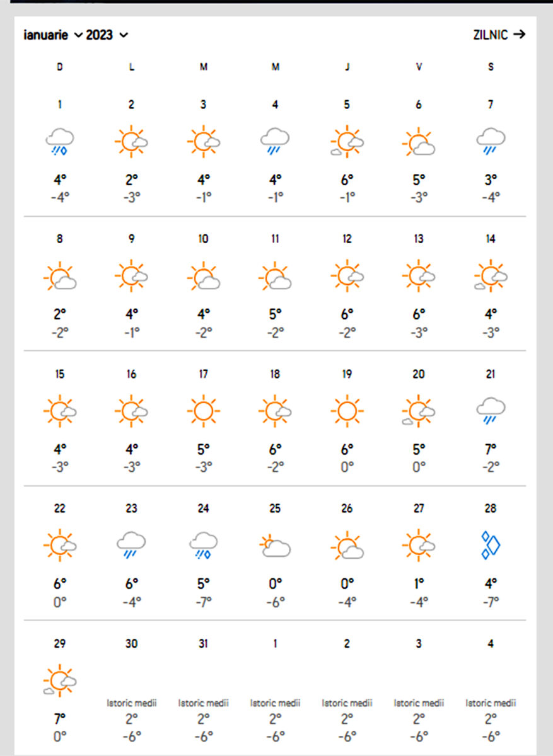Open the ianuarie month dropdown
The width and height of the screenshot is (553, 756).
coord(53,35)
